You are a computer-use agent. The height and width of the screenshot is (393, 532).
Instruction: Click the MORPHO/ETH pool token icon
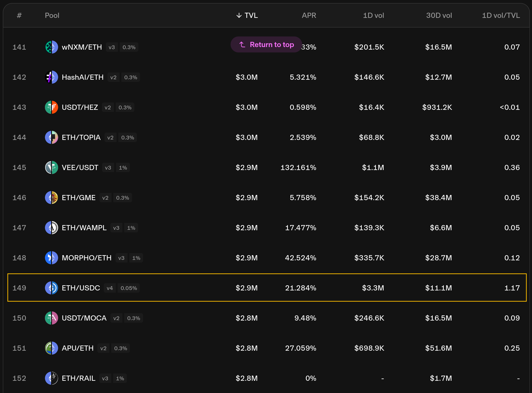coord(52,258)
